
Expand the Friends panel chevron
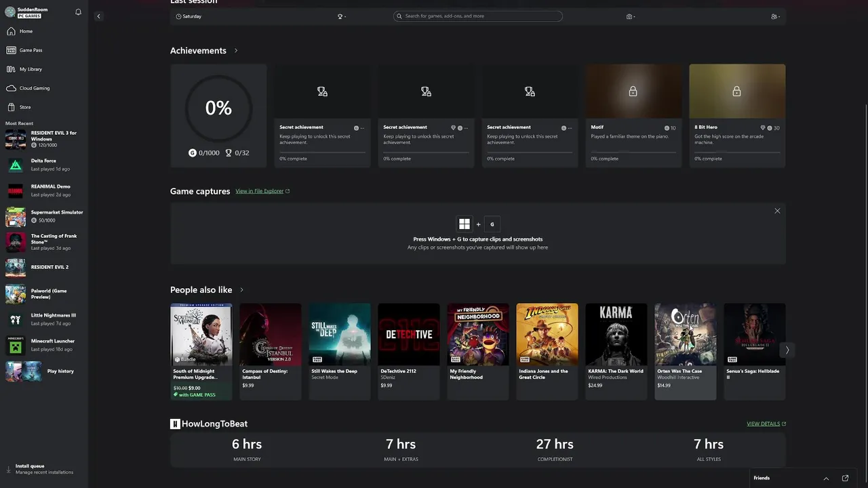pos(826,478)
